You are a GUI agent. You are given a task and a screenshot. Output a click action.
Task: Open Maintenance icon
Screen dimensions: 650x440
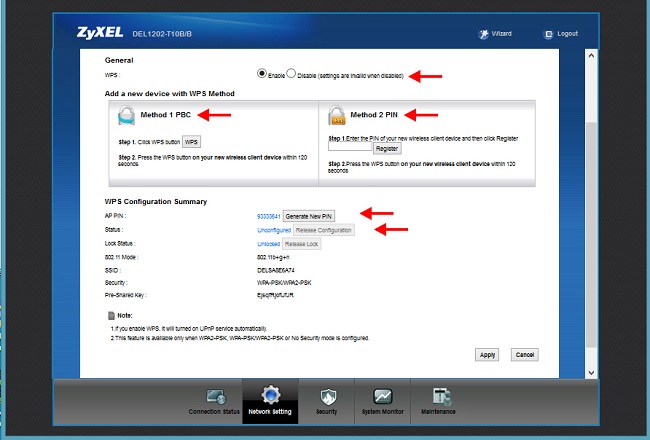441,397
